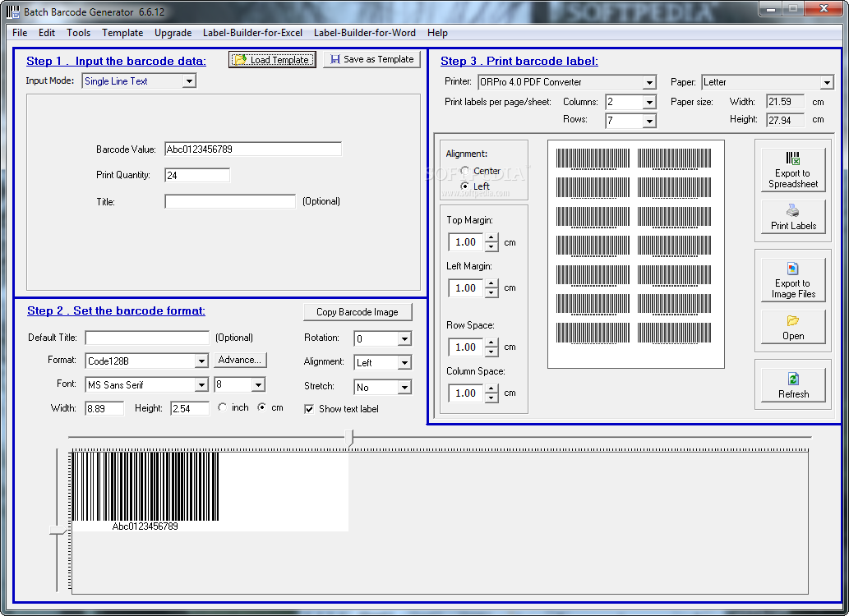Click the horizontal preview size slider
This screenshot has height=616, width=849.
click(350, 438)
